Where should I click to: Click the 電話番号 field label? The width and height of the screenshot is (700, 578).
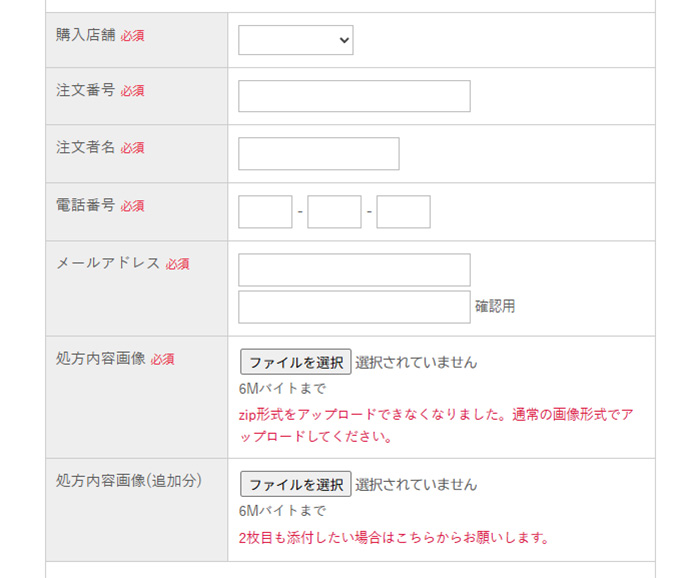tap(86, 205)
